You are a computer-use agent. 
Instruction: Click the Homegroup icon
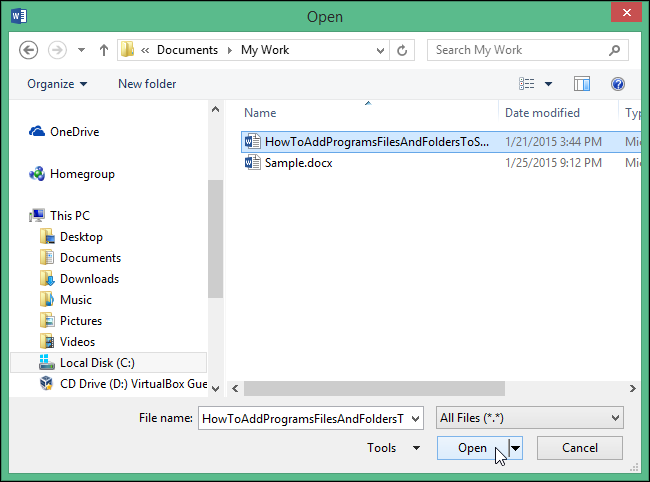coord(37,174)
